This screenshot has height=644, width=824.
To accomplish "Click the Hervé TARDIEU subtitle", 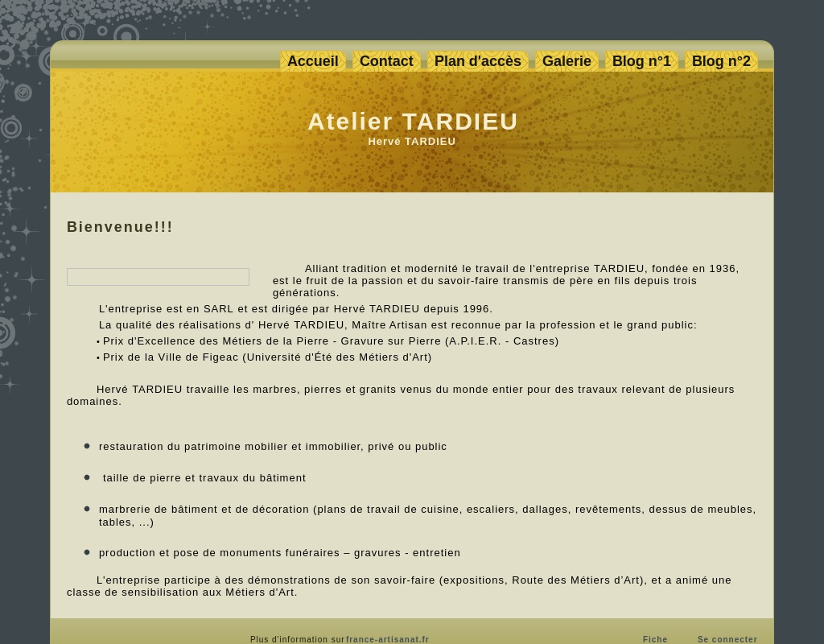I will pos(411,142).
